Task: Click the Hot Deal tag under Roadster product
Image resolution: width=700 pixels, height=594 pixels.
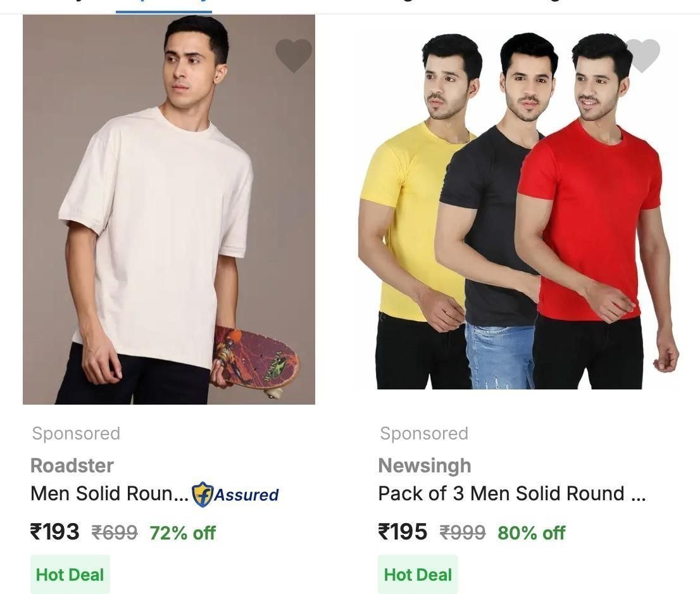Action: tap(70, 574)
